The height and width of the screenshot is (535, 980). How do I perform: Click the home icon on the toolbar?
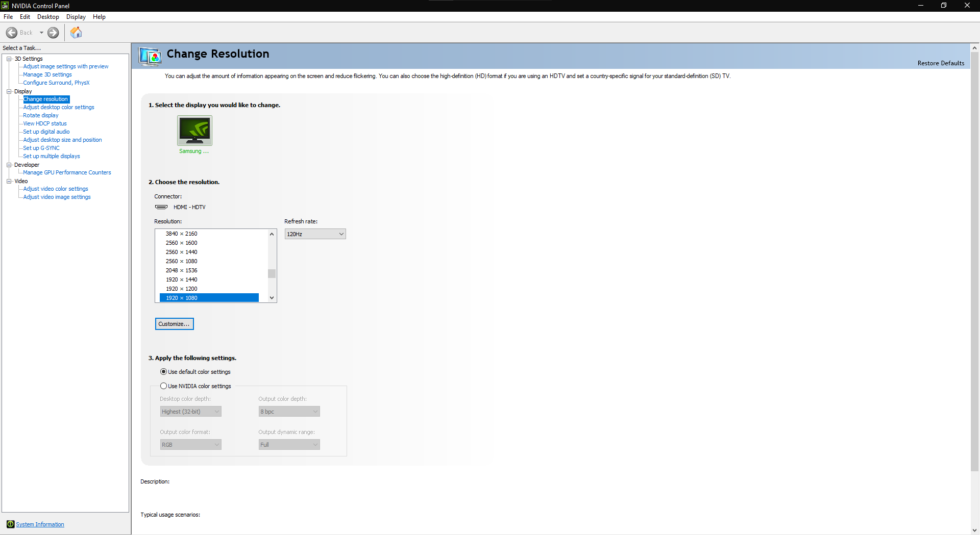point(76,32)
